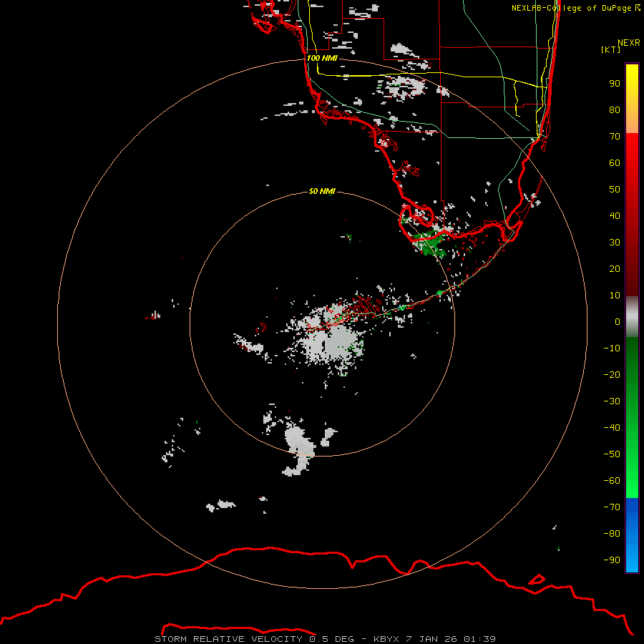Click the 60 value on velocity scale

pyautogui.click(x=615, y=162)
